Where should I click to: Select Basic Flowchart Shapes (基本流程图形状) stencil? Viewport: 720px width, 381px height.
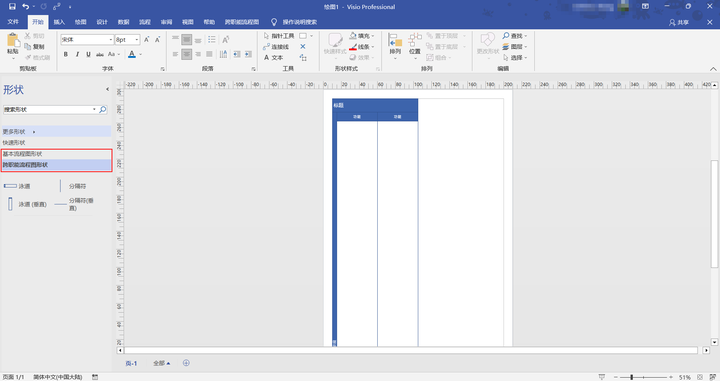pyautogui.click(x=56, y=154)
